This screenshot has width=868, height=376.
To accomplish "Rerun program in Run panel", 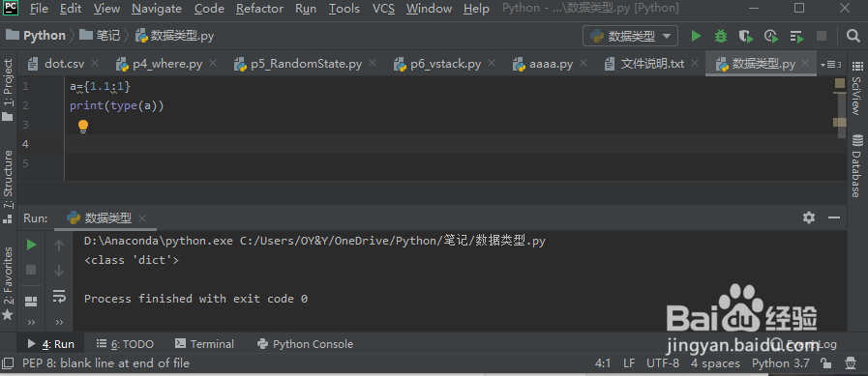I will point(32,245).
